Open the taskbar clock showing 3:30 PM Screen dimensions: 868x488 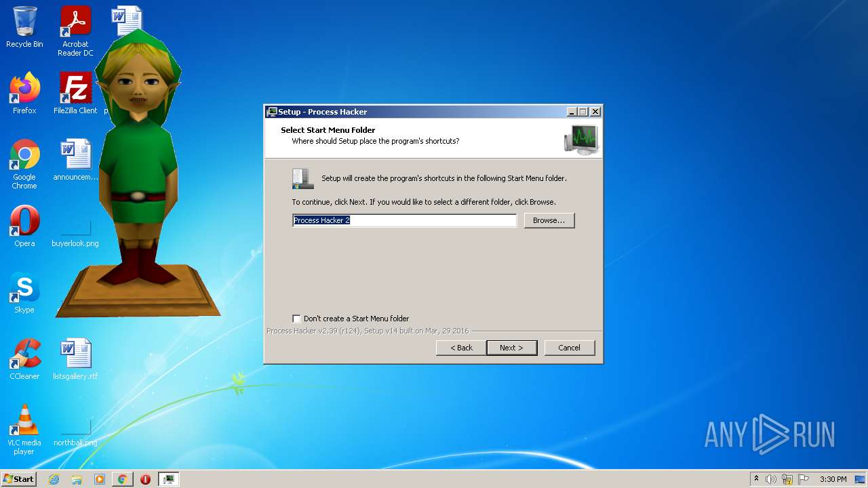point(833,479)
